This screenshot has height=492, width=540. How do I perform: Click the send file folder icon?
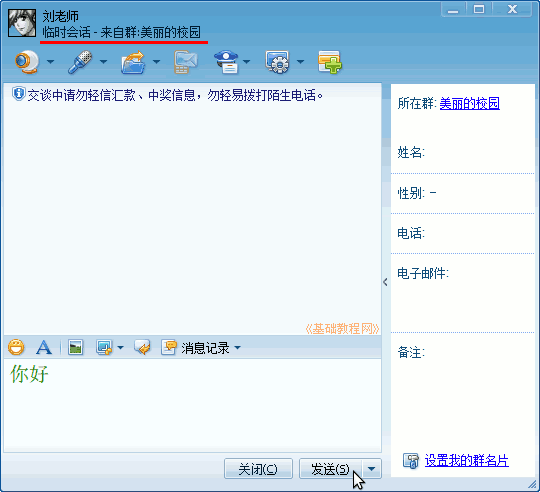coord(133,62)
